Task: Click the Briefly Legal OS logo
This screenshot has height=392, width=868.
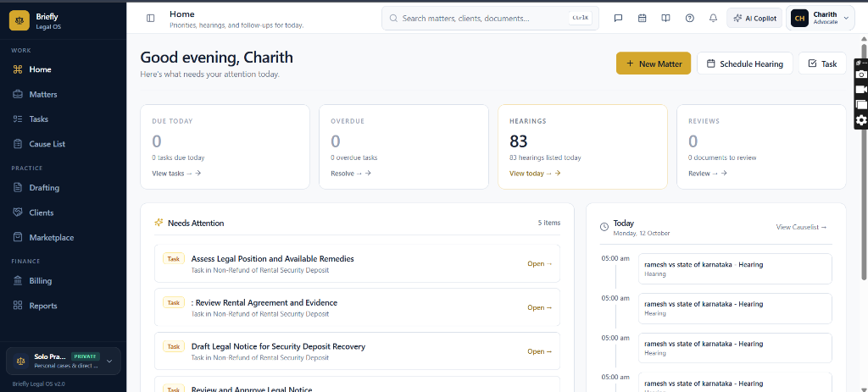Action: (x=20, y=20)
